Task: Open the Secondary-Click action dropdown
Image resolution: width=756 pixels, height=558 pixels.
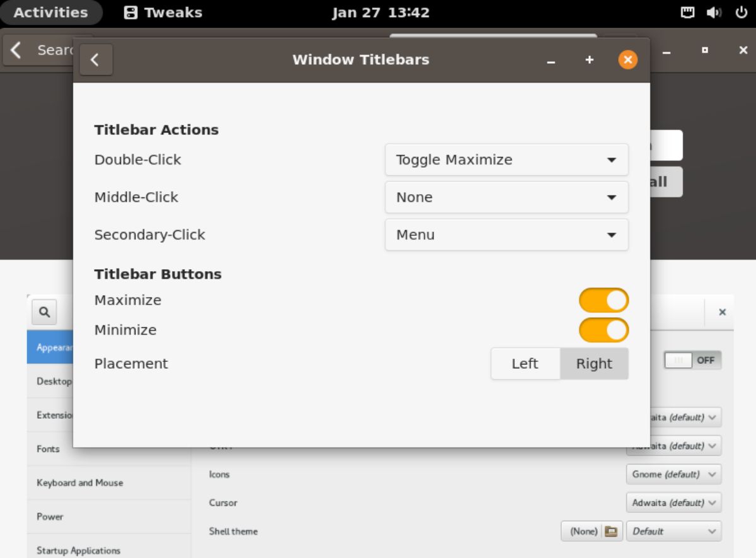Action: [506, 235]
